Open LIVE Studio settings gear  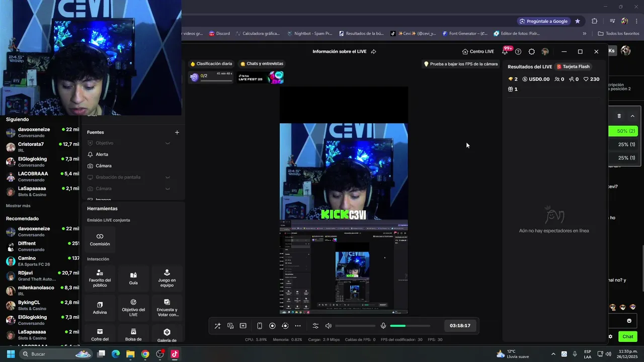coord(531,52)
